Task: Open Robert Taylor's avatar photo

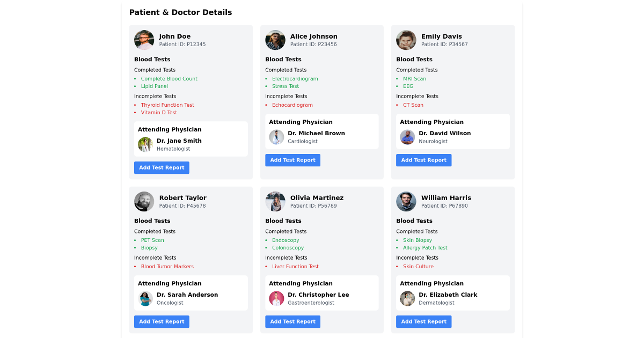Action: click(144, 202)
